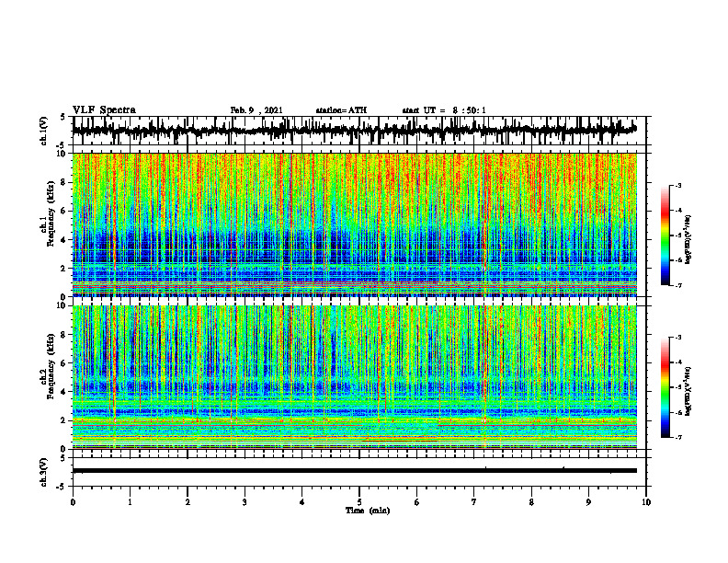The image size is (728, 563).
Task: Click the time-axis tick label "0"
Action: pos(73,502)
